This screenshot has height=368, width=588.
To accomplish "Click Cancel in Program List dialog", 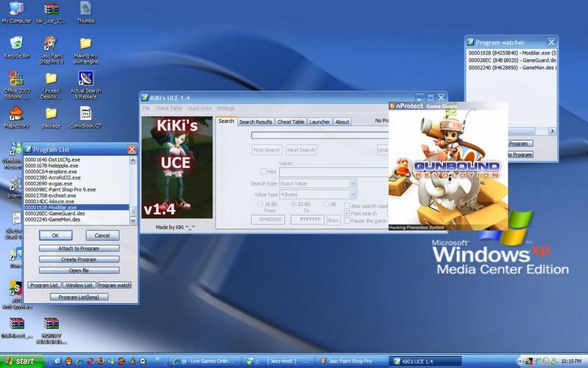I will (102, 236).
